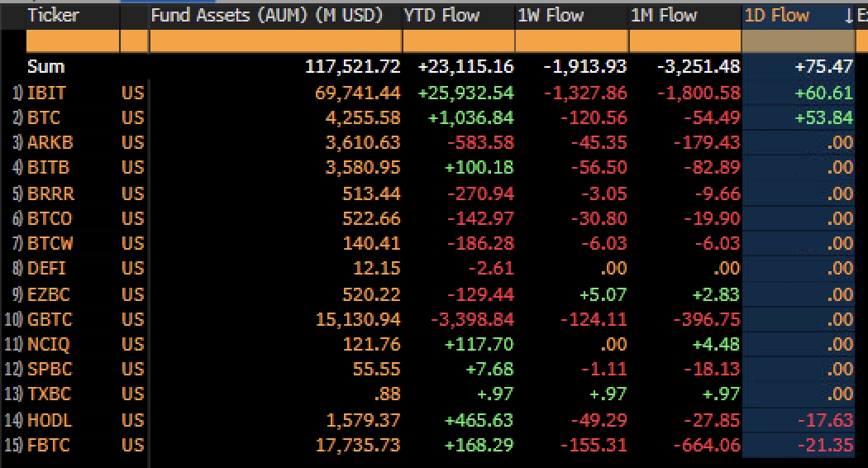Focus the filter box below YTD Flow
868x468 pixels.
[458, 41]
